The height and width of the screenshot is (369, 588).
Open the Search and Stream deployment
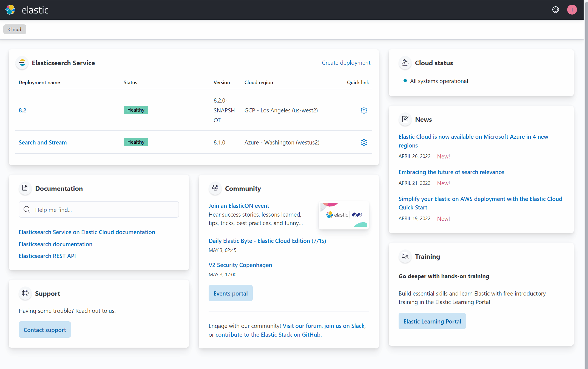[42, 143]
